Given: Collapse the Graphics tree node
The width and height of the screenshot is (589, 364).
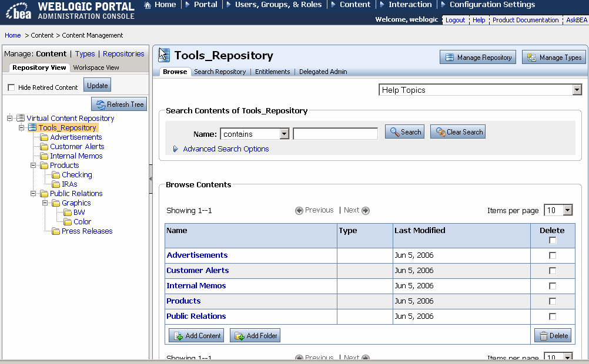Looking at the screenshot, I should coord(45,203).
